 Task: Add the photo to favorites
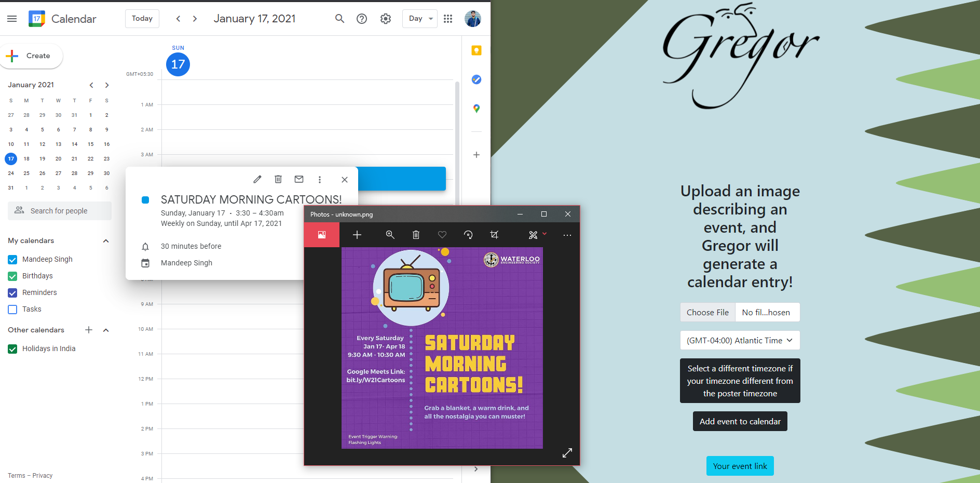point(442,235)
